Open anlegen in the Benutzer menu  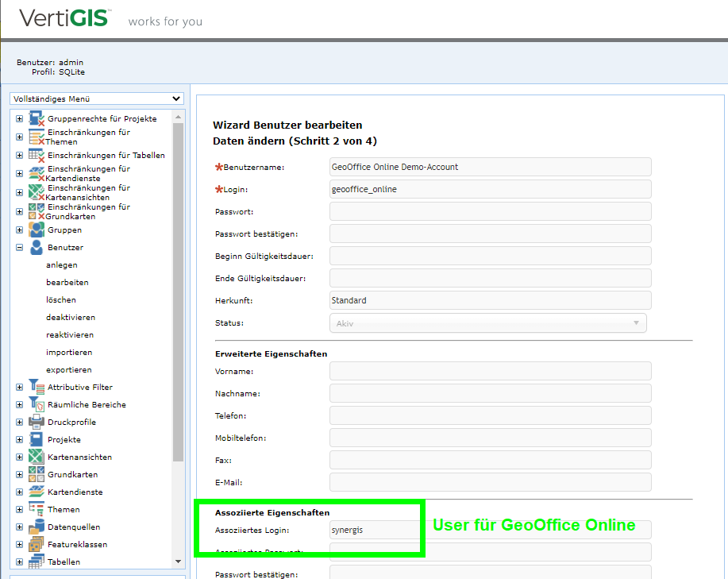tap(64, 264)
